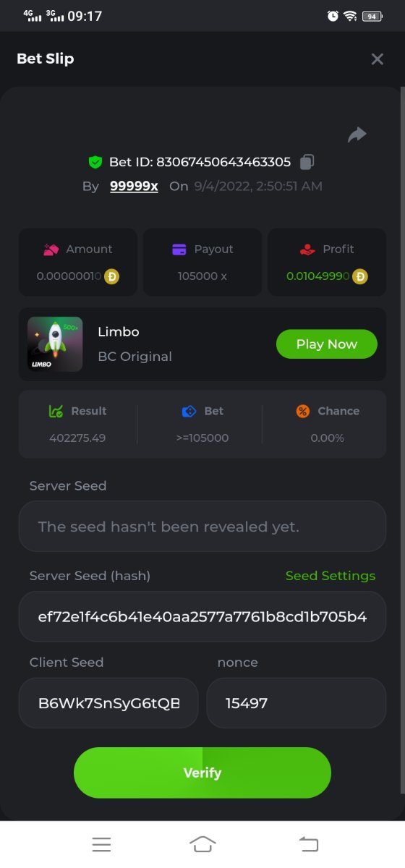This screenshot has height=868, width=405.
Task: Tap the Android home navigation icon
Action: (202, 844)
